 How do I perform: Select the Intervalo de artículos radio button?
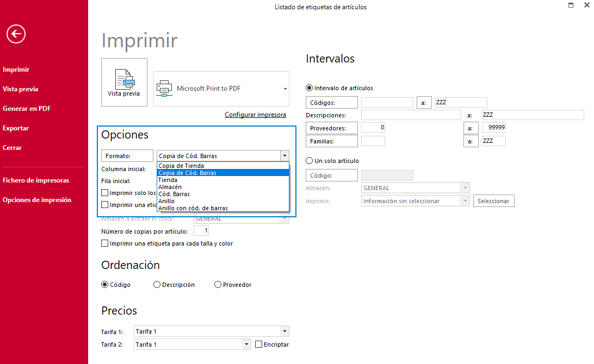(310, 88)
